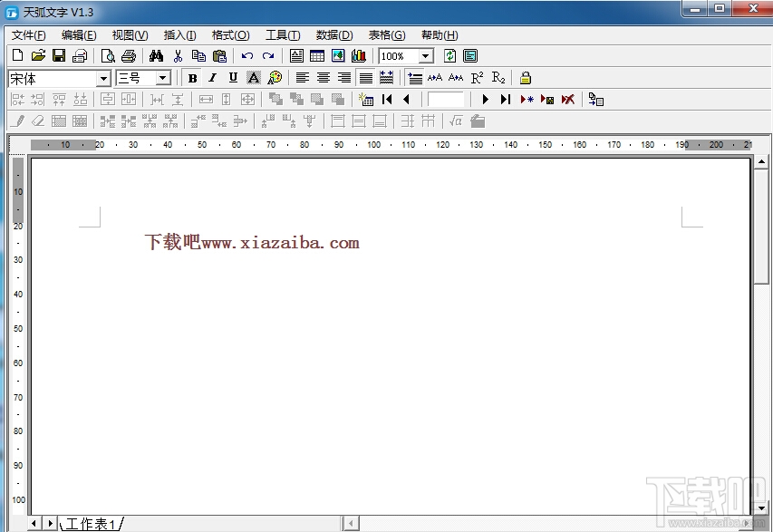Click the horizontal scrollbar left arrow
The height and width of the screenshot is (532, 773).
[x=351, y=523]
